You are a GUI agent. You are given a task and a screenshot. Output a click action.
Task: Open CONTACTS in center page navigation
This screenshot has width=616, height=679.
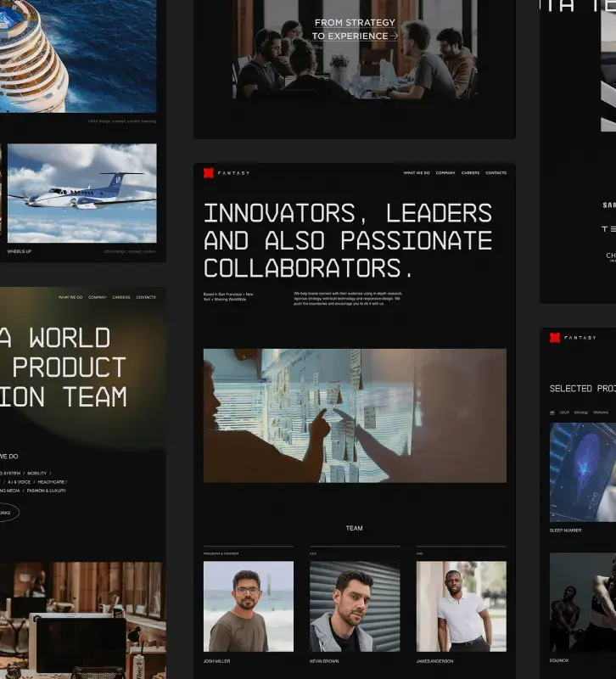496,173
